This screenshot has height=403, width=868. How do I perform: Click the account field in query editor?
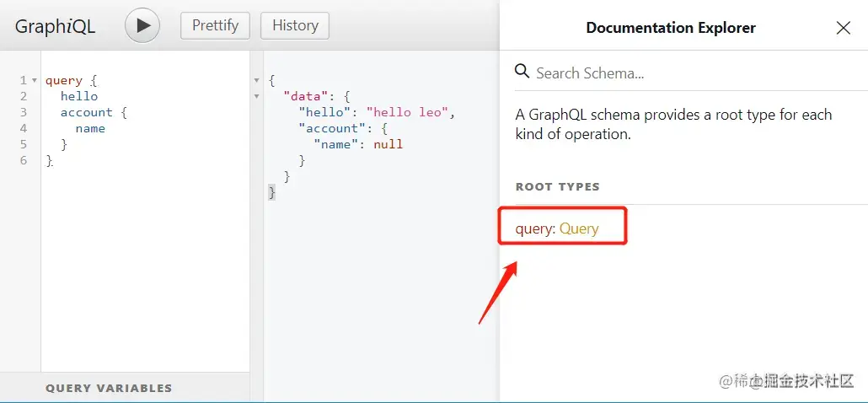[x=86, y=112]
